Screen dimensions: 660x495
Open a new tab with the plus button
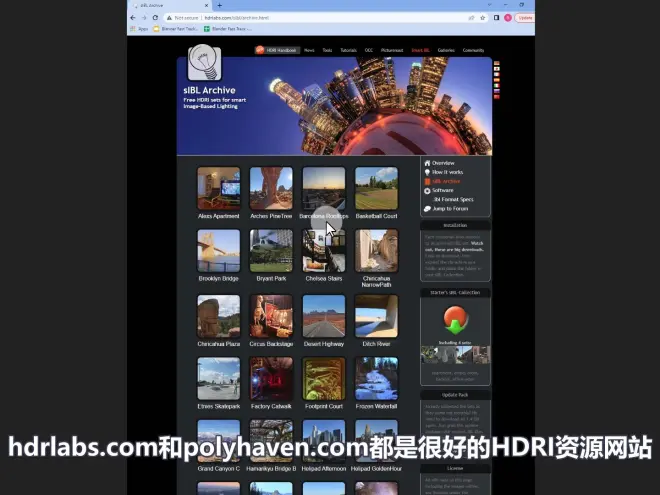tap(219, 5)
